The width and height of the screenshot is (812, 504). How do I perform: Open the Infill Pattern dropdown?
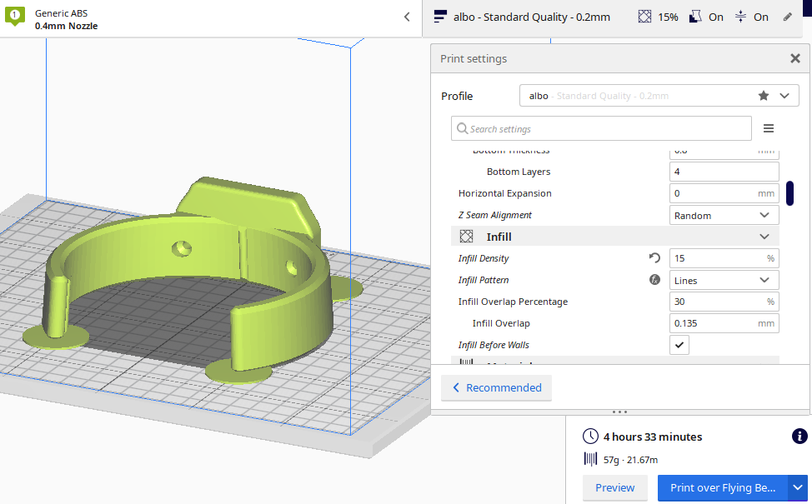724,280
